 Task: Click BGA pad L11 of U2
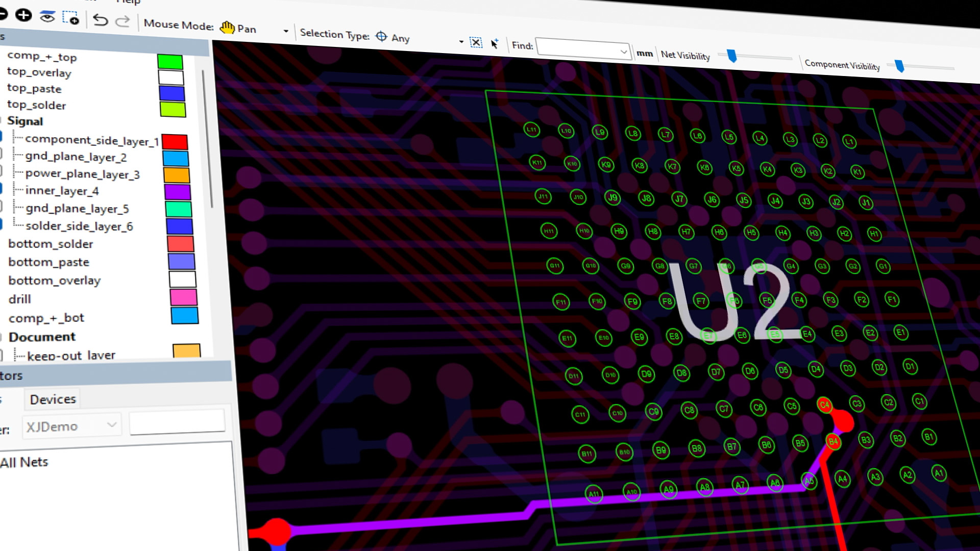(x=531, y=129)
